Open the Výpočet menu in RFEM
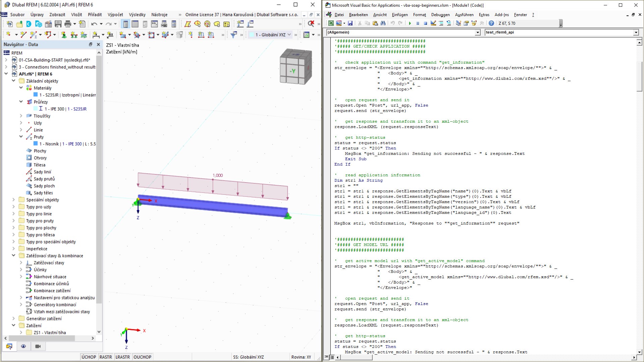The height and width of the screenshot is (362, 644). 115,15
